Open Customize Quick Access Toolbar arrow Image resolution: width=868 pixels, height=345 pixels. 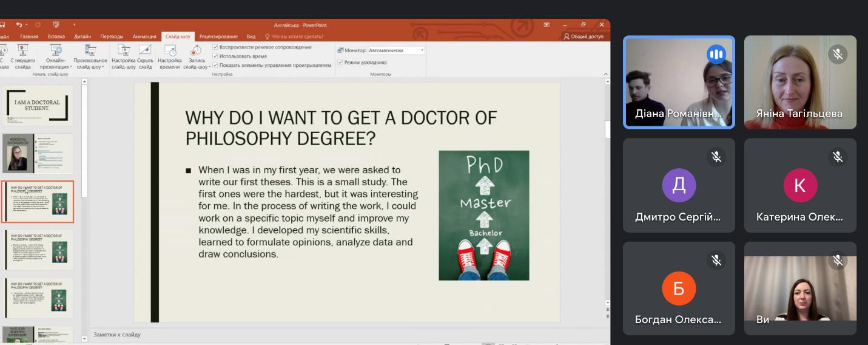click(75, 25)
